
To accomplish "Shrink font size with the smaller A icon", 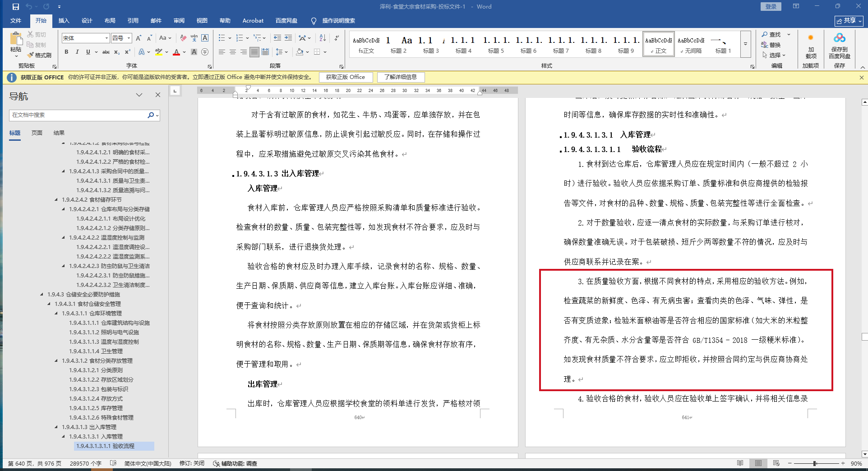I will (149, 38).
